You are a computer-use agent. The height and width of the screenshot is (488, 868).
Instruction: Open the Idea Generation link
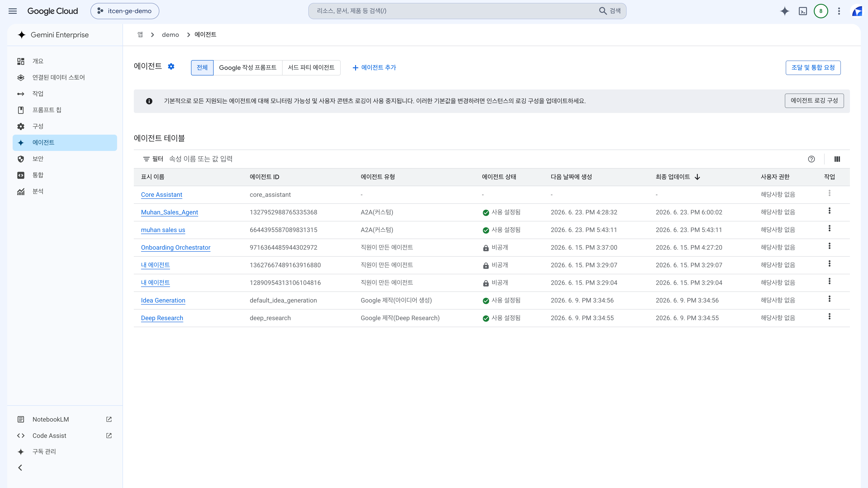163,300
